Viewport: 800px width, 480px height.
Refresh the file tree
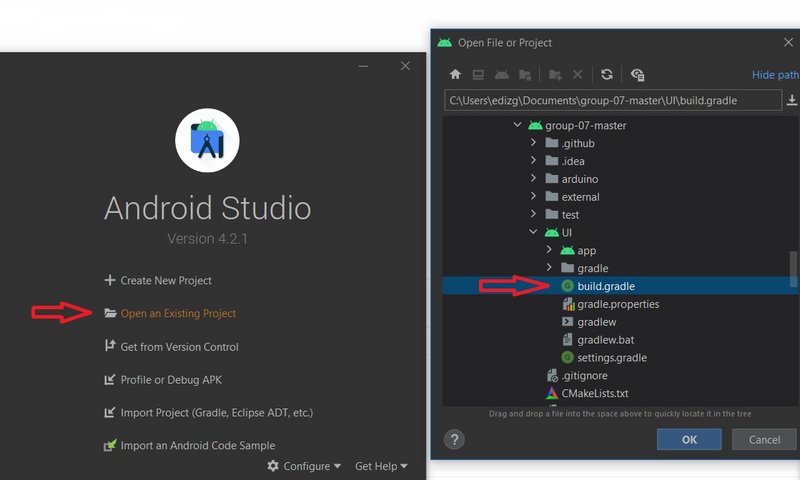point(607,74)
